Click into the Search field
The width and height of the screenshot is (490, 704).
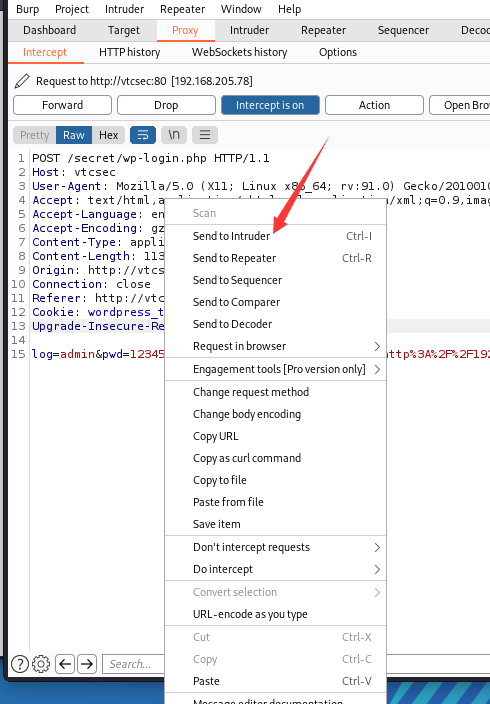(134, 664)
